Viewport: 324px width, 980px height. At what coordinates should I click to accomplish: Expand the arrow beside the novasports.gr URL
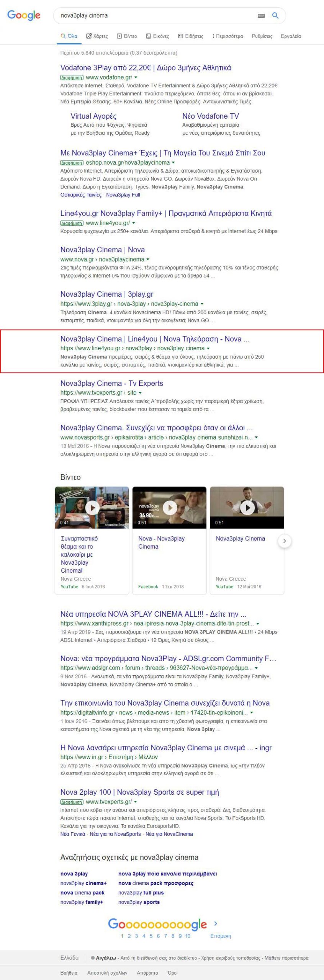coord(256,438)
